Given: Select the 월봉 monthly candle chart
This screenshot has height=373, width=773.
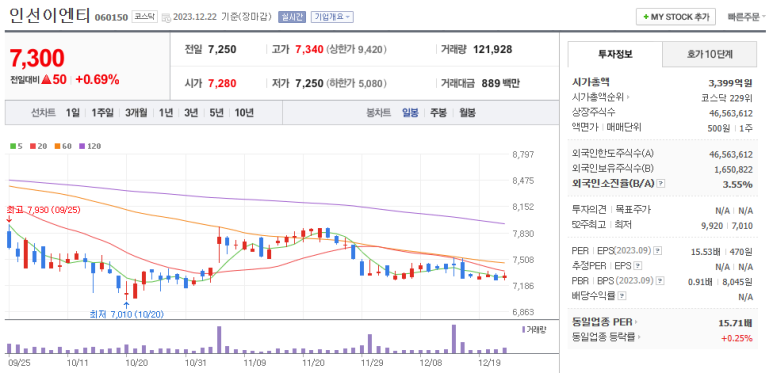Looking at the screenshot, I should tap(467, 113).
